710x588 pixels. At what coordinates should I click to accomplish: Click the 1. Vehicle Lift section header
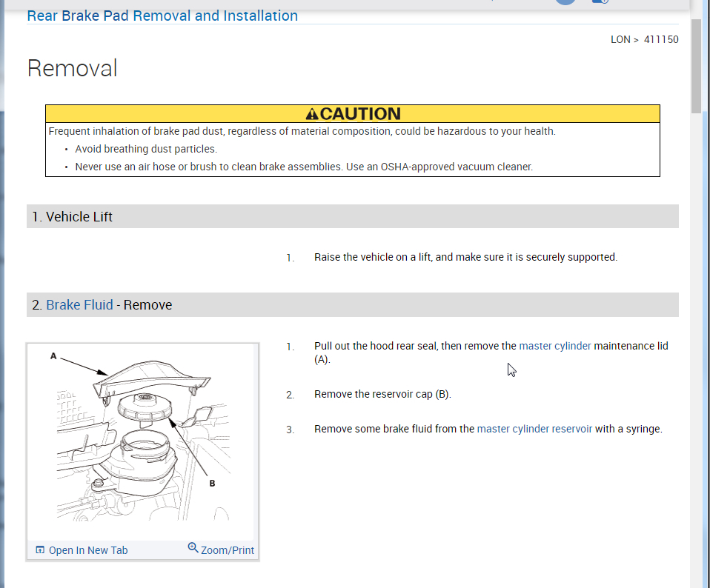(352, 217)
